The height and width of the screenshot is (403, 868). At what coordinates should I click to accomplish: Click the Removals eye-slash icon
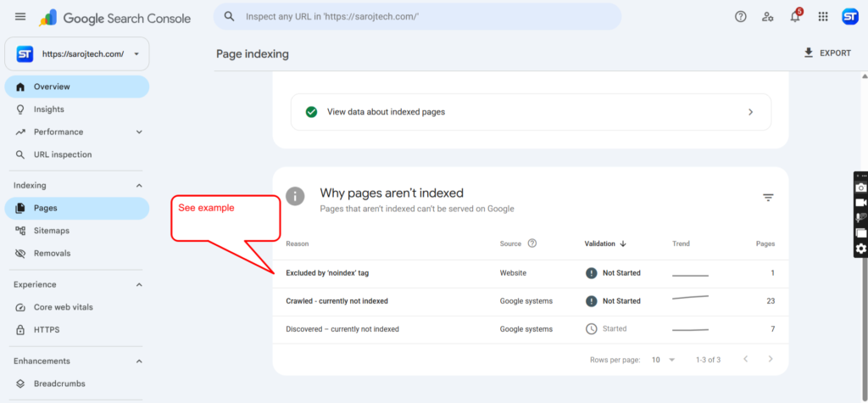[x=20, y=254]
